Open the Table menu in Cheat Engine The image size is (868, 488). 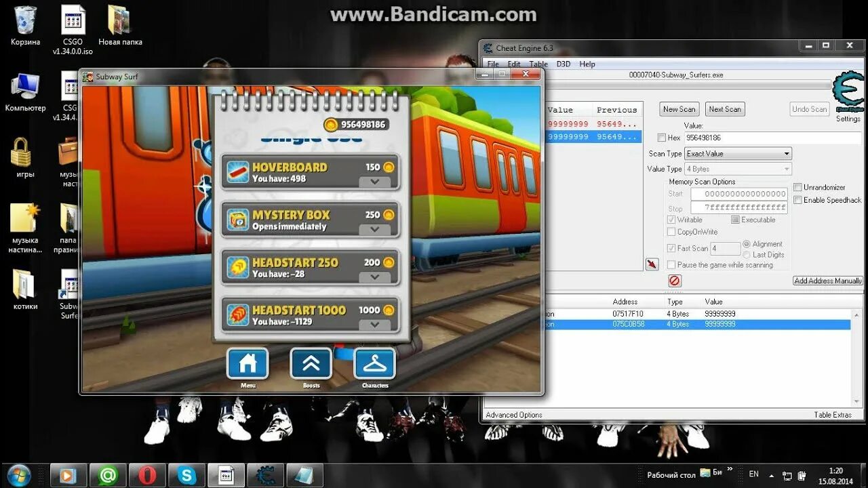point(538,64)
